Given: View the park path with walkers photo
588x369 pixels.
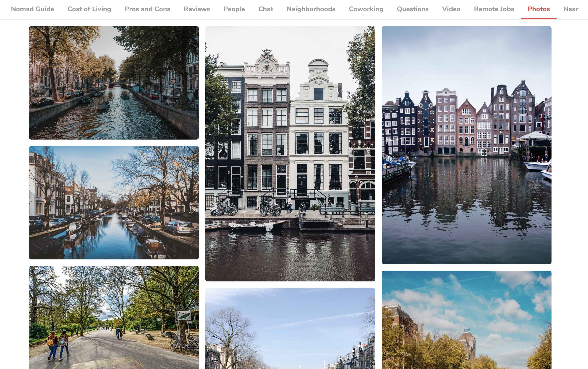Looking at the screenshot, I should click(114, 317).
